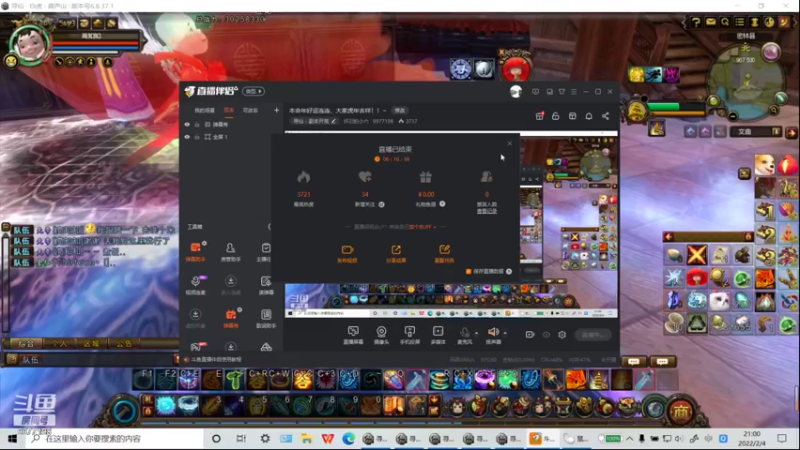Add a 多媒体 media source
Image resolution: width=800 pixels, height=450 pixels.
point(438,335)
